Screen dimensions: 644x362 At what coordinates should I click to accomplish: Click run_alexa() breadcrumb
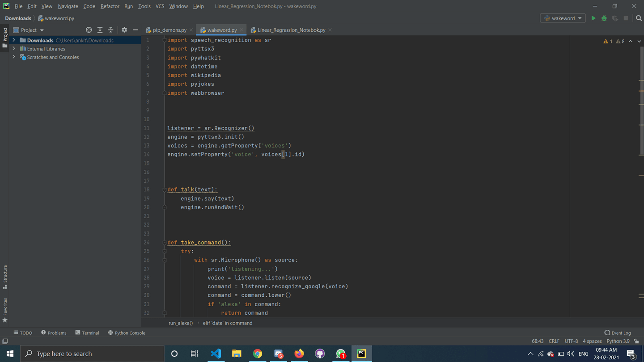coord(181,323)
